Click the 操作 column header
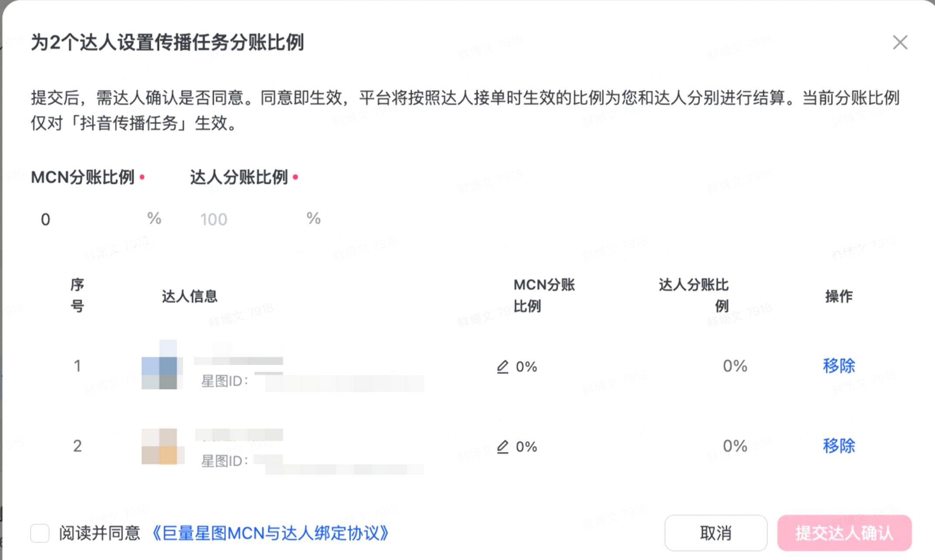This screenshot has width=935, height=560. point(839,296)
